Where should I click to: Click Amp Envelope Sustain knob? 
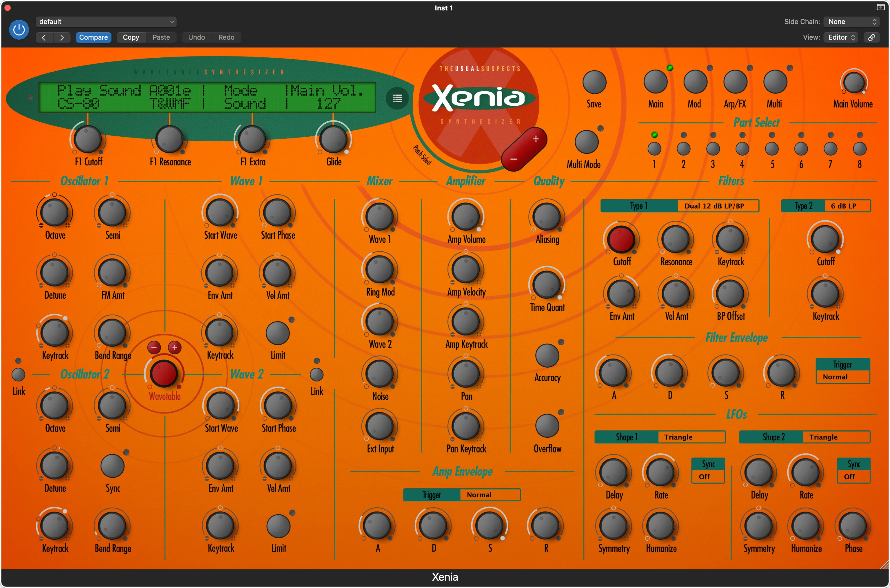pyautogui.click(x=489, y=526)
